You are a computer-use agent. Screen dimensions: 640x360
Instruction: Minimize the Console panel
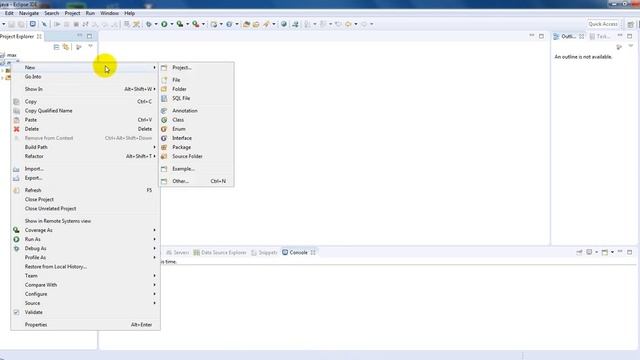620,252
